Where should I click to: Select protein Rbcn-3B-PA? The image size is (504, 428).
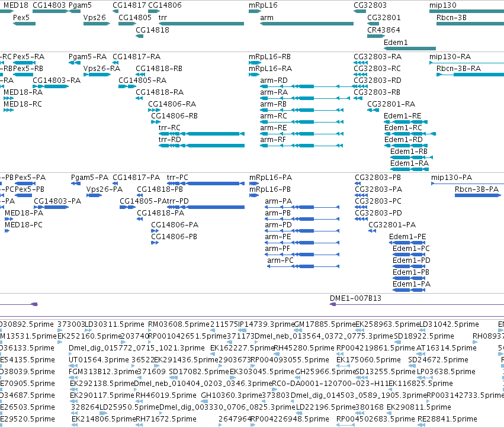(478, 195)
